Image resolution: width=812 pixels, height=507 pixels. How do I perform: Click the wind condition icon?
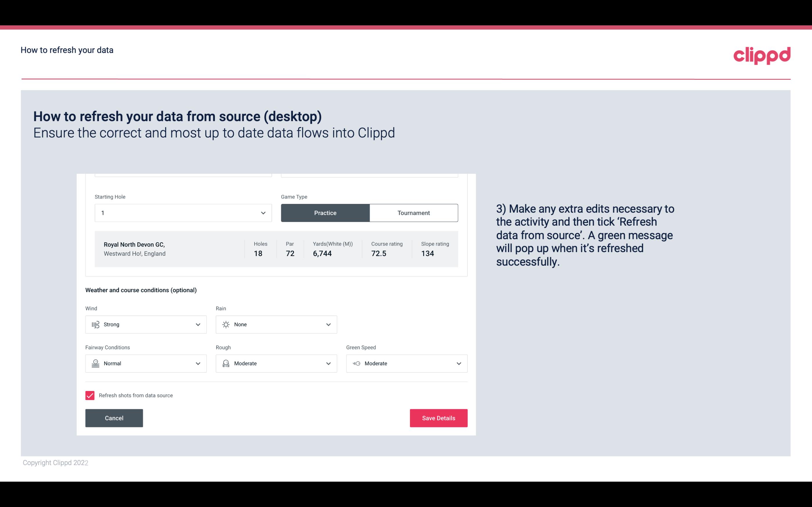coord(95,324)
